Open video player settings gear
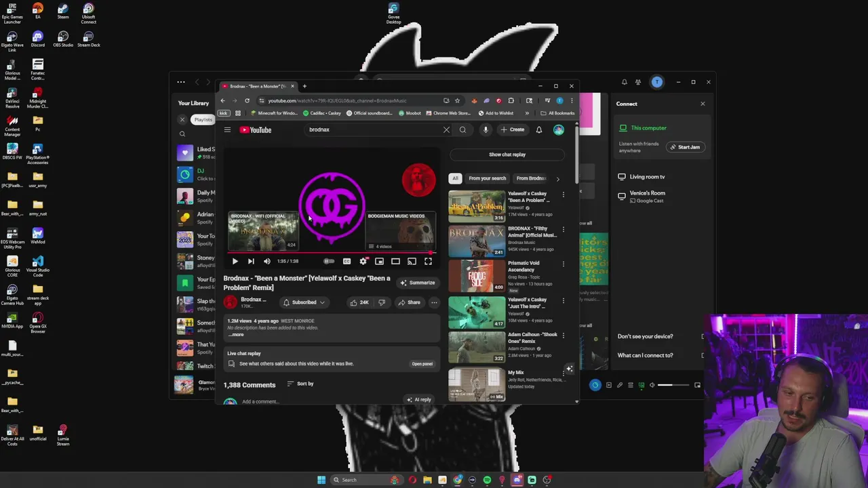Screen dimensions: 868x488 363,261
